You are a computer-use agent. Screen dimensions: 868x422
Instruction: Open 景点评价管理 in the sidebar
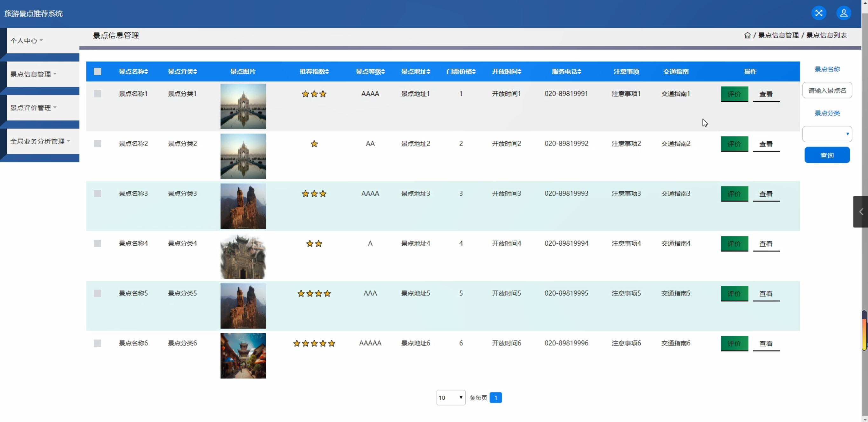click(33, 108)
